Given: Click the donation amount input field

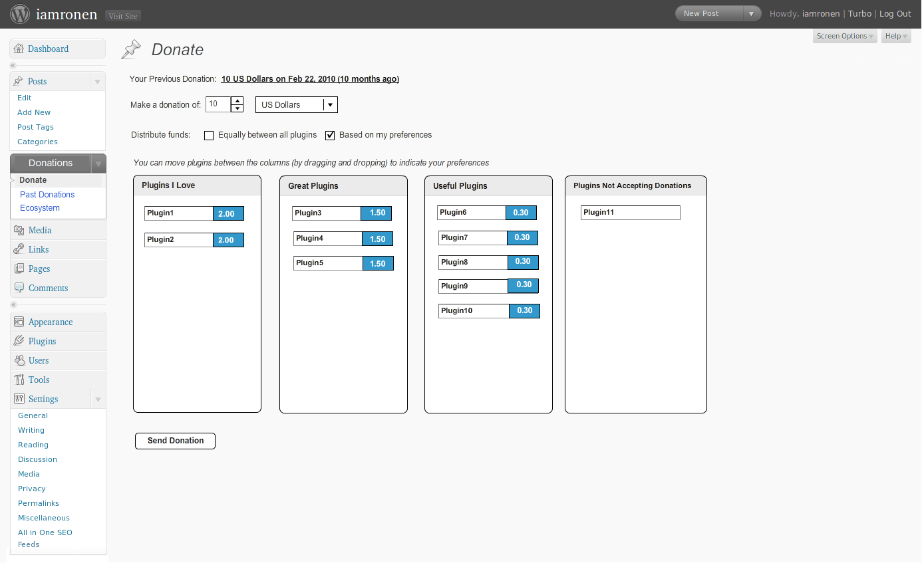Looking at the screenshot, I should point(218,104).
